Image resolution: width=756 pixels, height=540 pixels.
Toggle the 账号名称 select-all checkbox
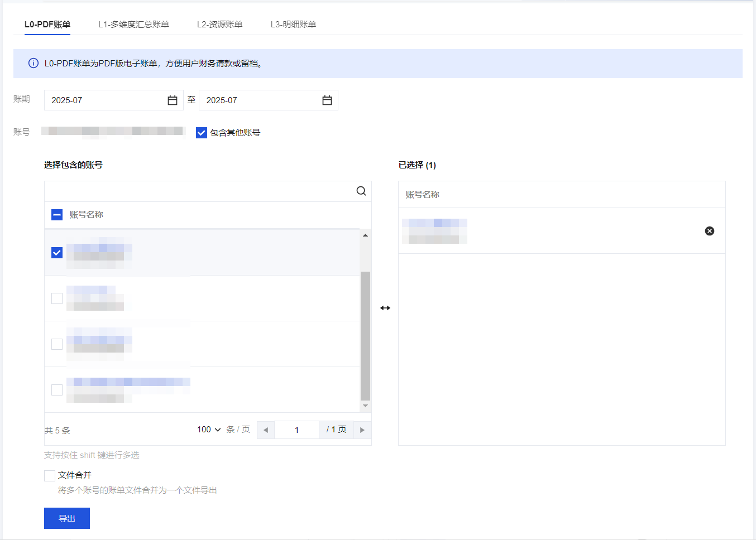pos(57,215)
